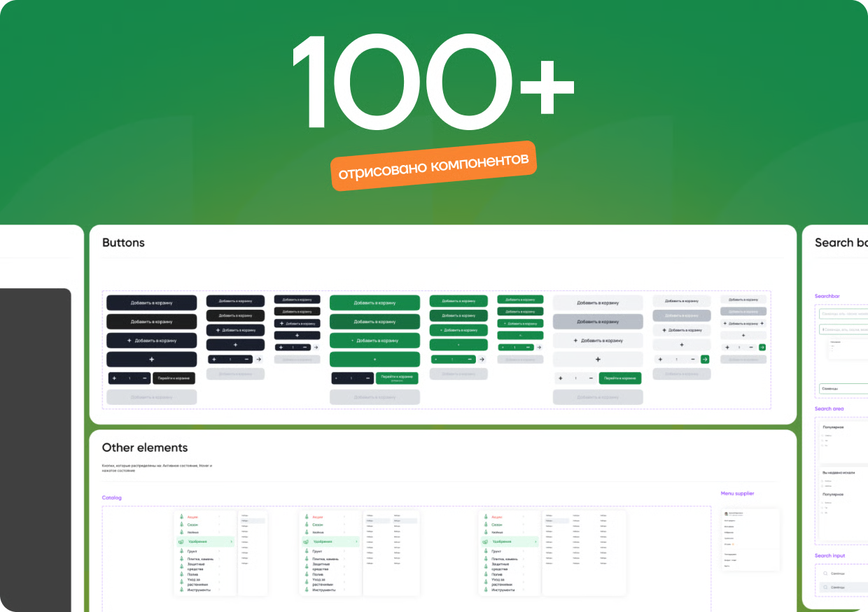Select Грунт in the second catalog menu

pyautogui.click(x=317, y=551)
